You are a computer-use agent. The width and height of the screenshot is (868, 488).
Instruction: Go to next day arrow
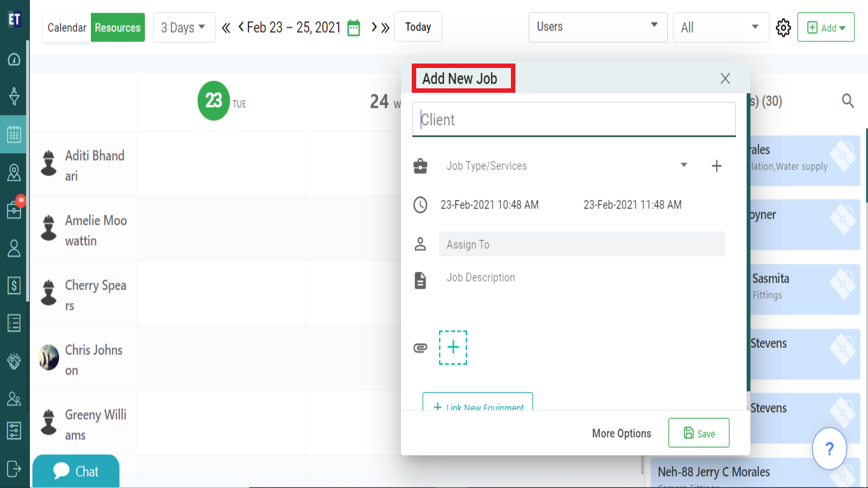coord(374,27)
